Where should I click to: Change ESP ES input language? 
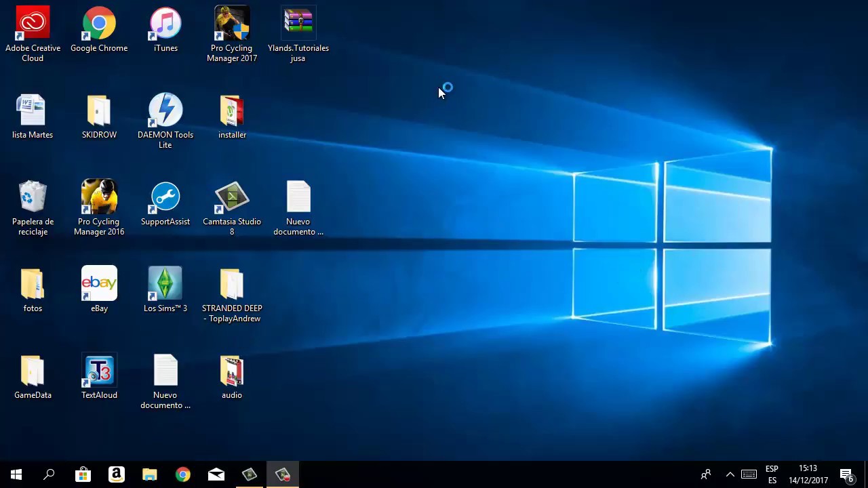[x=772, y=474]
